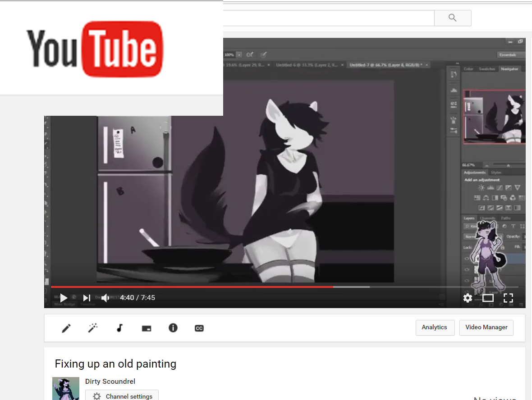Viewport: 532px width, 400px height.
Task: Add a Black & White adjustment
Action: point(495,198)
